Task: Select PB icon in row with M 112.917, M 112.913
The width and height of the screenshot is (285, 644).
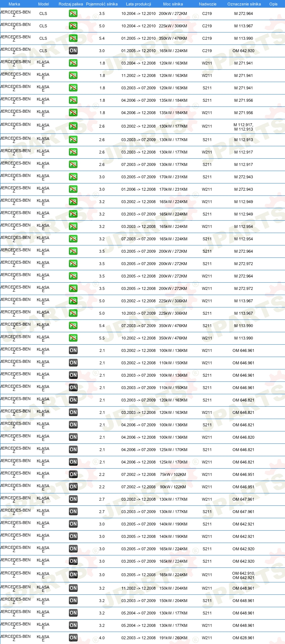Action: 73,126
